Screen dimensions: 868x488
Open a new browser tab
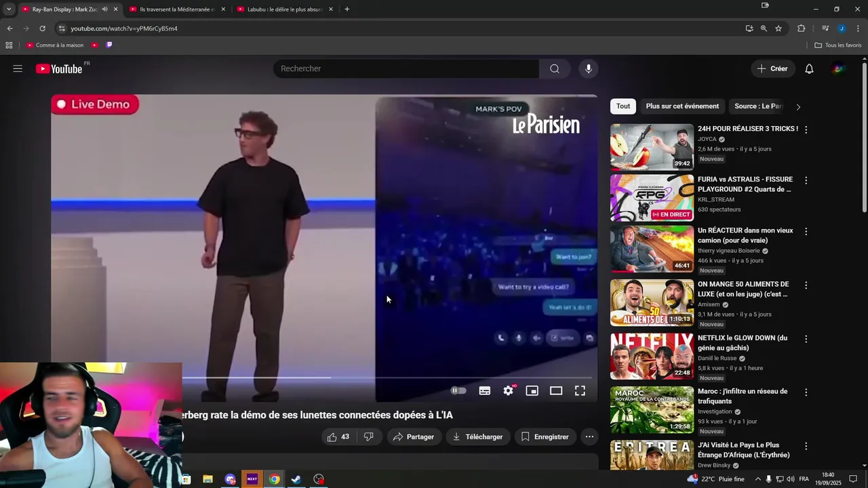pyautogui.click(x=347, y=9)
